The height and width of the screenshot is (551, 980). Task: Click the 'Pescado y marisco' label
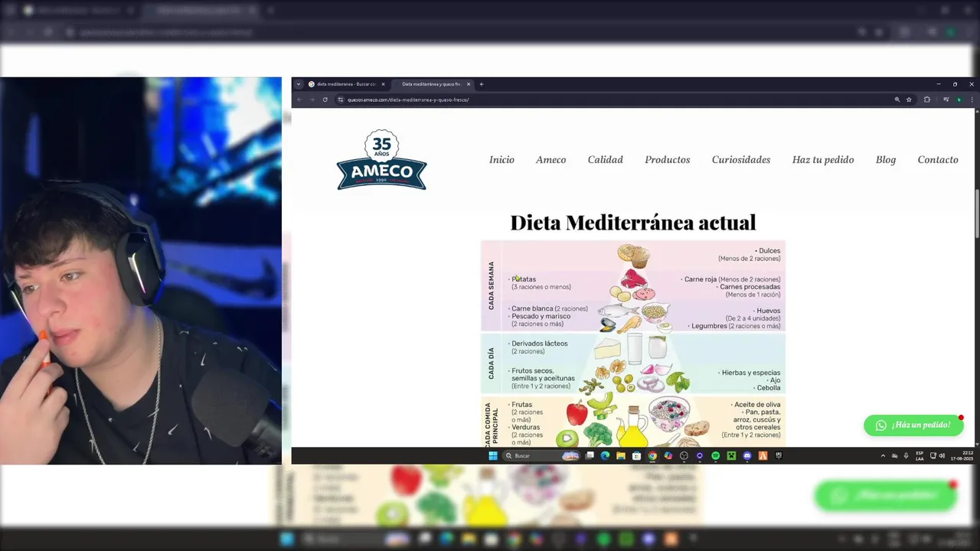click(540, 316)
